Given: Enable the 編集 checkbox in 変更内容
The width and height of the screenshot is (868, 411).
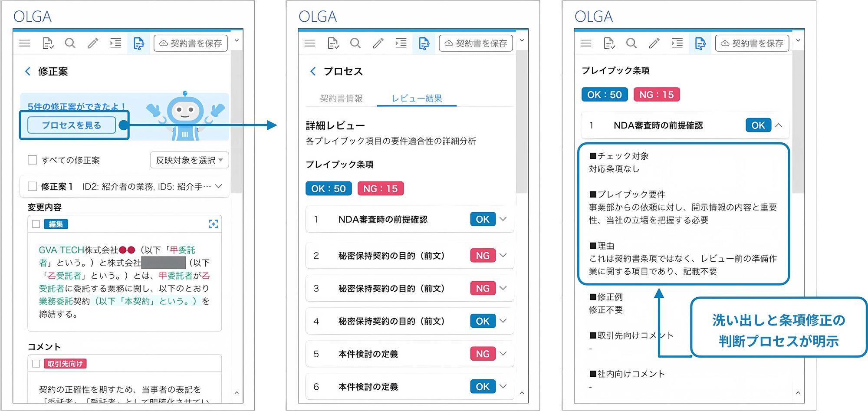Looking at the screenshot, I should (36, 224).
